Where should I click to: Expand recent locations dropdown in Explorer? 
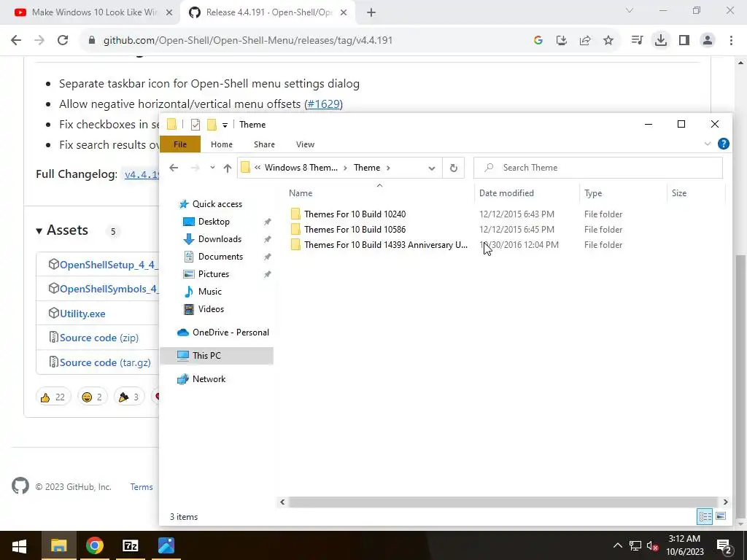212,168
